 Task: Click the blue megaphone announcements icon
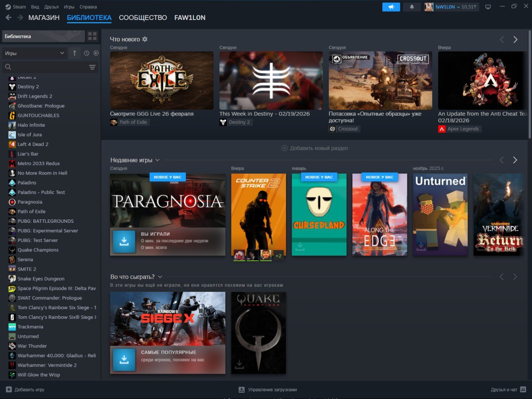(391, 7)
